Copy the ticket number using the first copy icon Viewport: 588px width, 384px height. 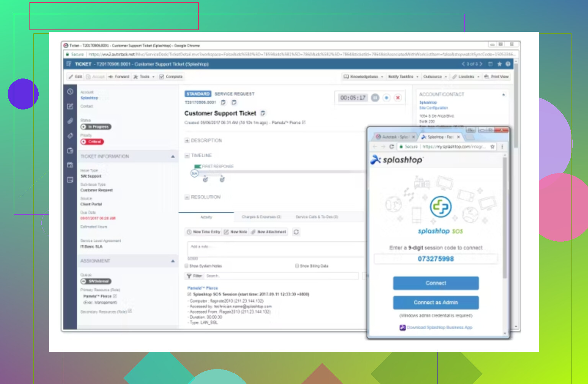click(x=224, y=103)
